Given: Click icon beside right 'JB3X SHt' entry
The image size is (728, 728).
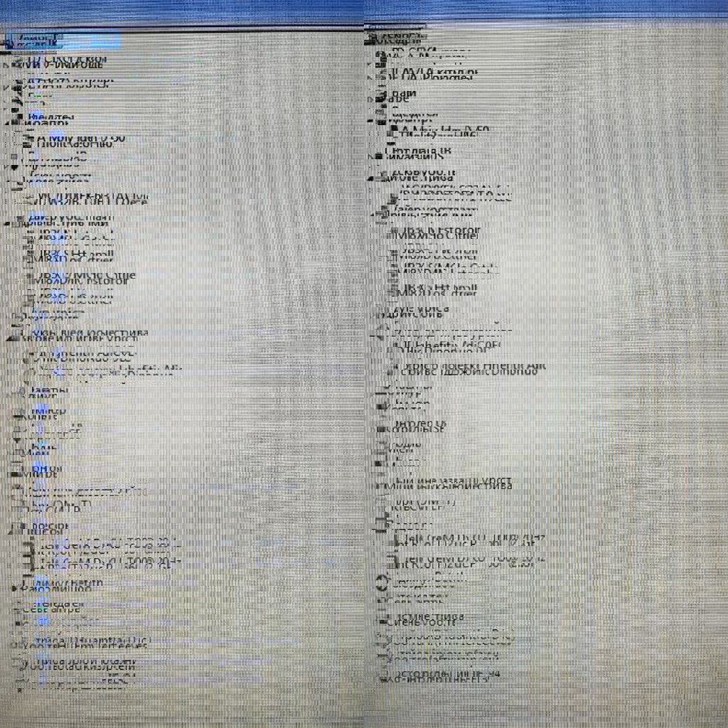Looking at the screenshot, I should pos(393,289).
